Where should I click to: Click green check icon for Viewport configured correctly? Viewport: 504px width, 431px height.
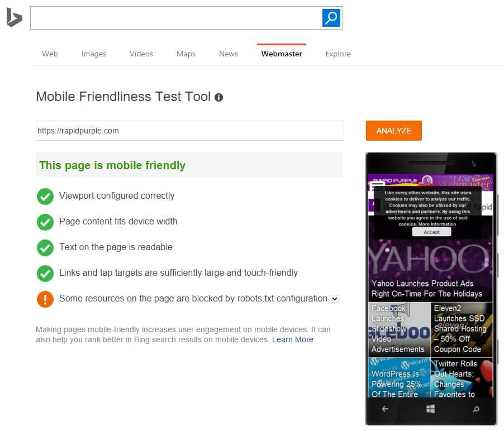tap(45, 196)
